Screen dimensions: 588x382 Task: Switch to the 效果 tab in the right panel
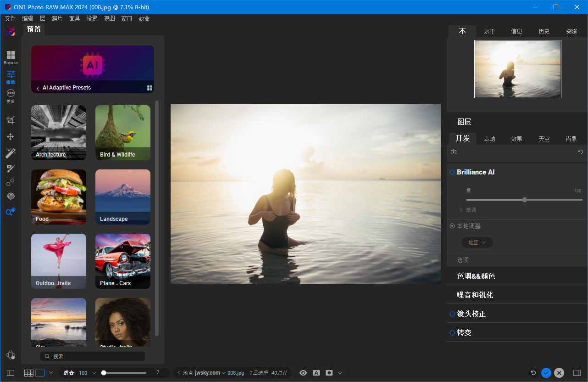(516, 138)
